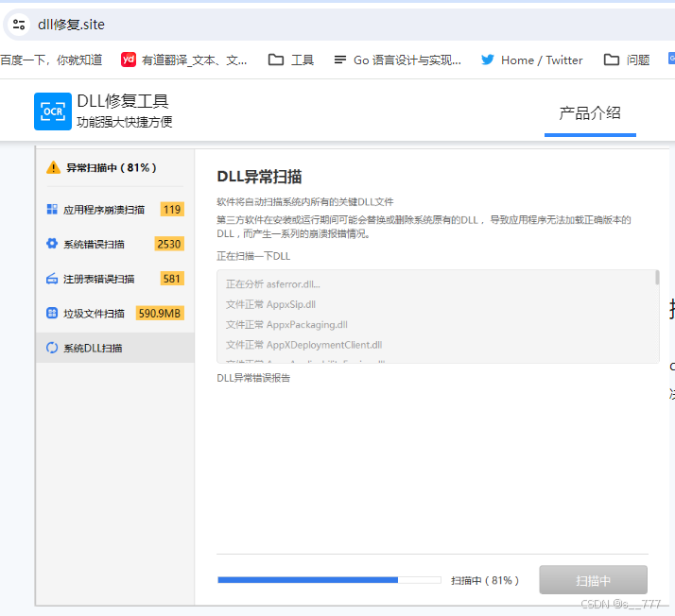Select 垃圾文件扫描 in sidebar

pyautogui.click(x=115, y=313)
